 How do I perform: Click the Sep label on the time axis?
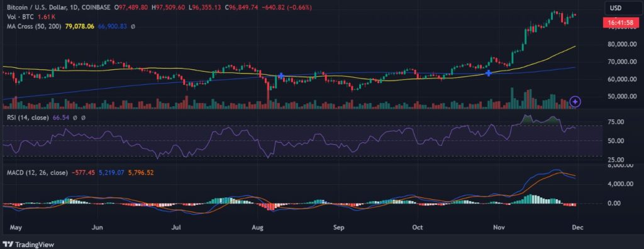338,227
